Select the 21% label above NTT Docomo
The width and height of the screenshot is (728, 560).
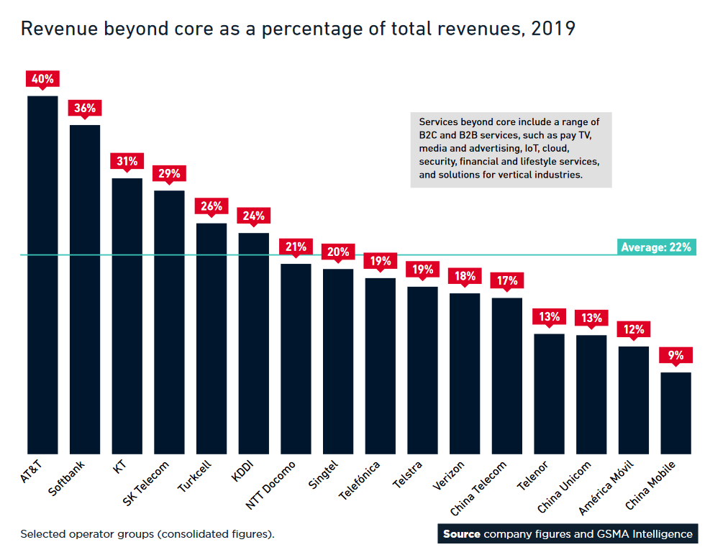296,247
